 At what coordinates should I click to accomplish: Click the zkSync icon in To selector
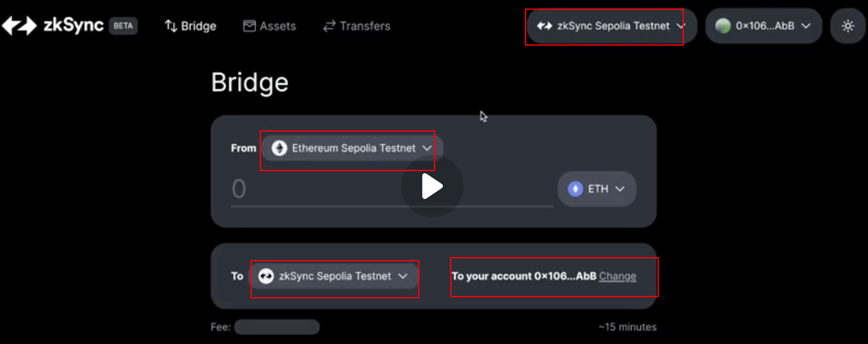[x=266, y=276]
